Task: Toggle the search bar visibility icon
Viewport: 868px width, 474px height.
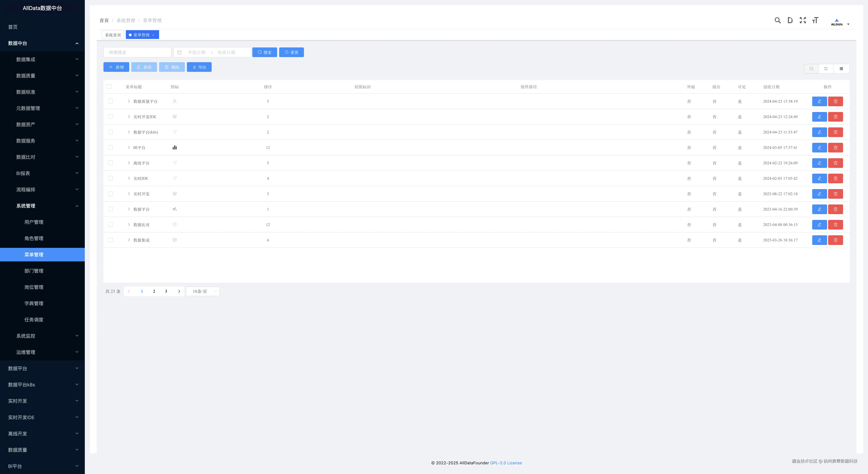Action: [811, 69]
